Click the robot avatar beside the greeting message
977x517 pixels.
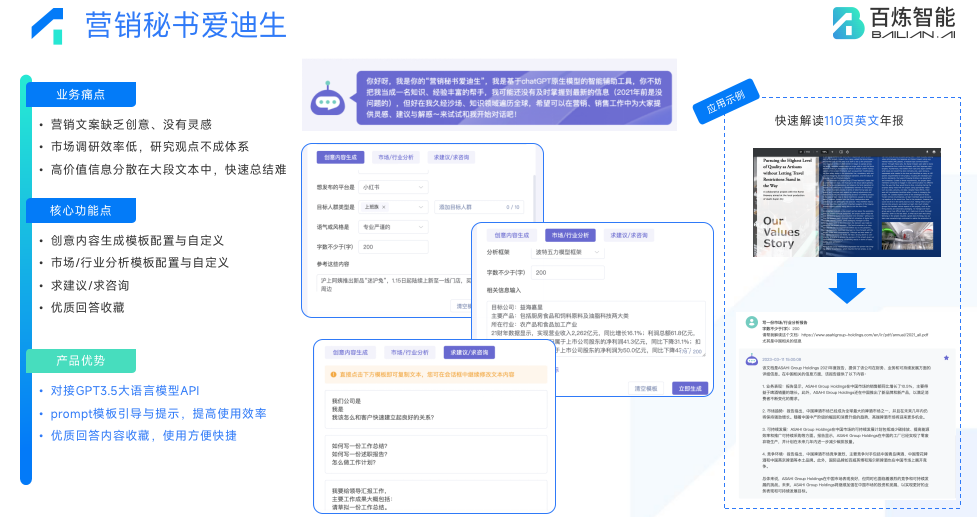coord(327,98)
